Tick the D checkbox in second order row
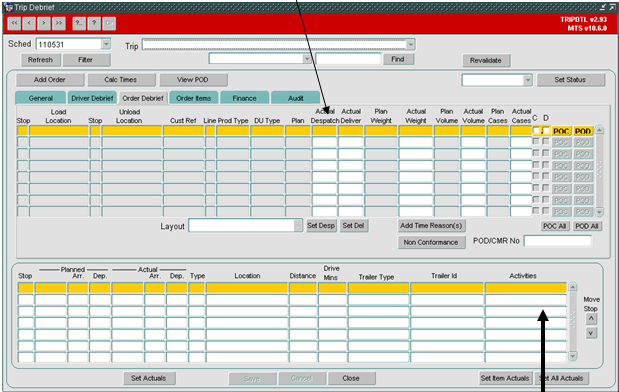The image size is (619, 392). 546,141
